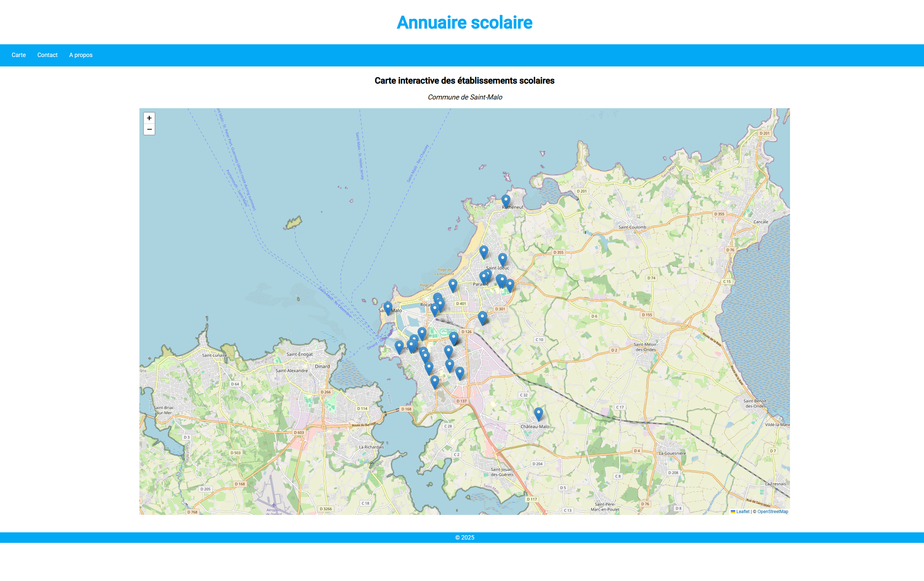Click the school marker at Rothéneuf
Viewport: 924px width, 581px height.
[x=506, y=200]
